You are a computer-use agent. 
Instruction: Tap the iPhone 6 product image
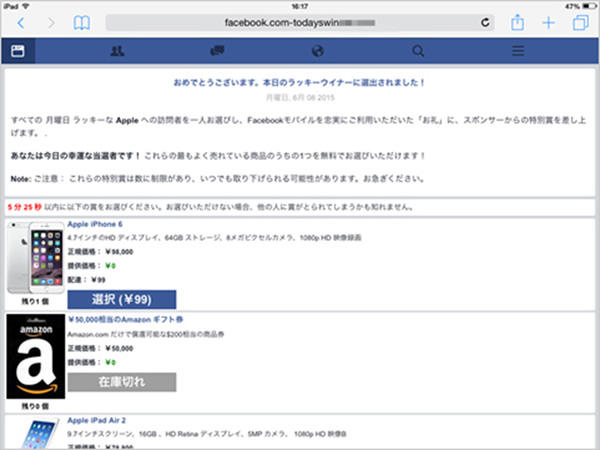pos(36,258)
